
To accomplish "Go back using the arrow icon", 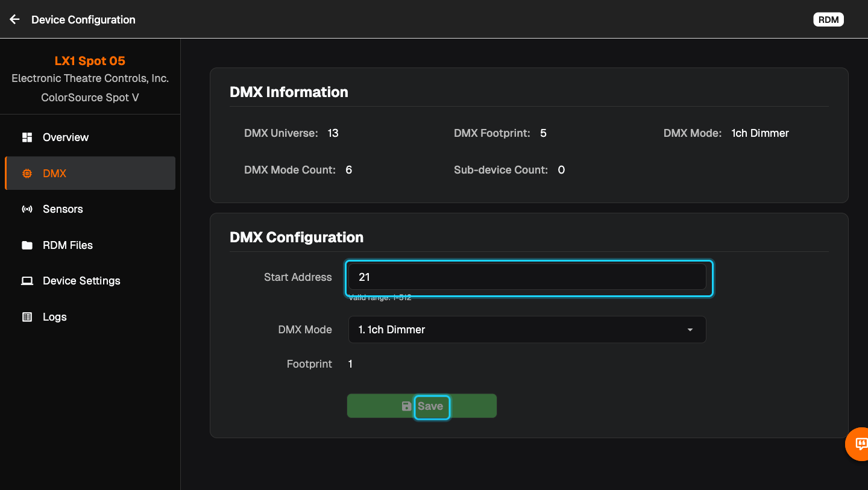I will 15,19.
